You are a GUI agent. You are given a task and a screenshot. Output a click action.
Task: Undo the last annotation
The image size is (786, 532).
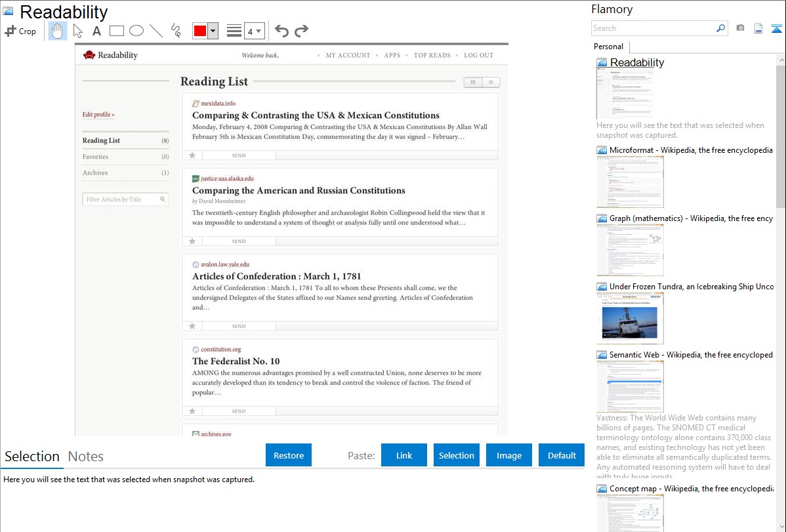tap(281, 31)
